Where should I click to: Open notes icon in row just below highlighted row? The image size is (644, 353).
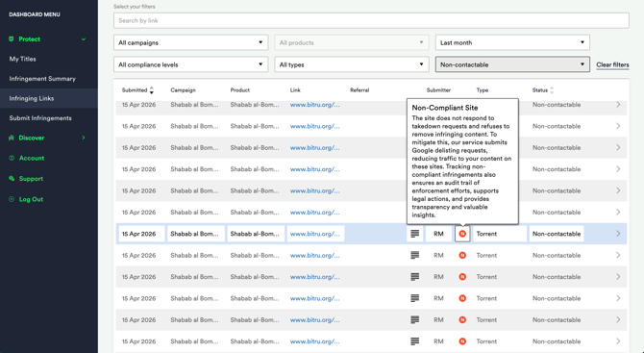click(415, 255)
